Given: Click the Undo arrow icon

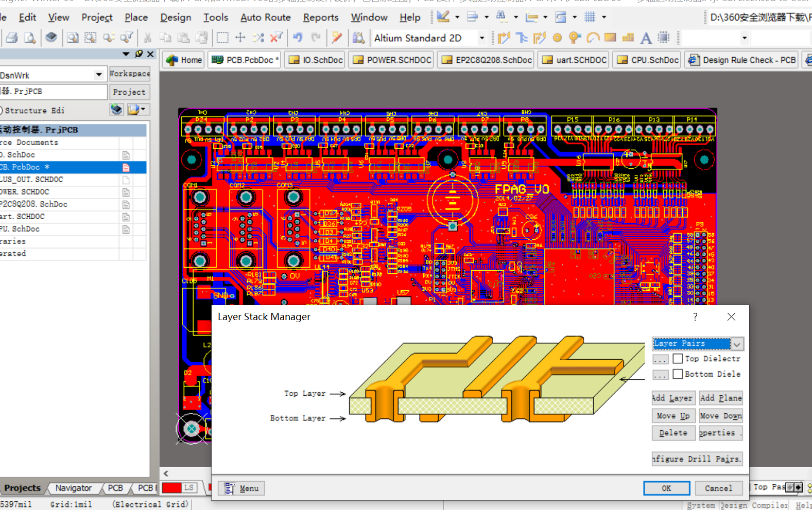Looking at the screenshot, I should click(x=298, y=38).
